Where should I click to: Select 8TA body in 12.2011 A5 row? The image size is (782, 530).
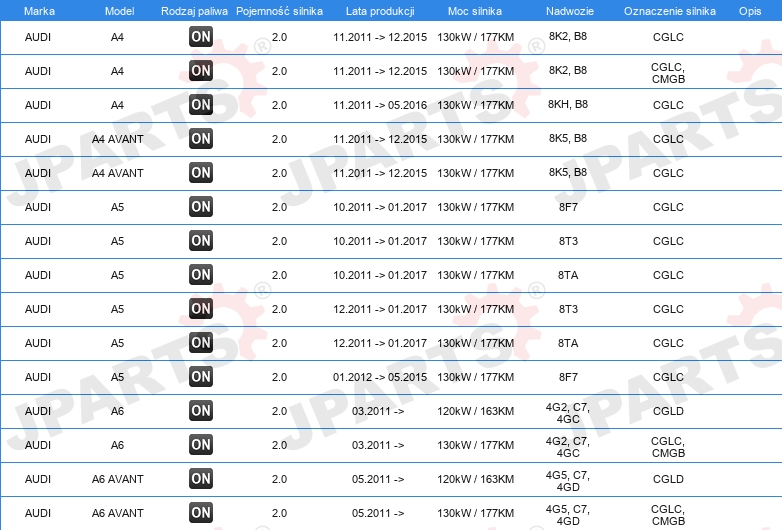click(x=568, y=343)
